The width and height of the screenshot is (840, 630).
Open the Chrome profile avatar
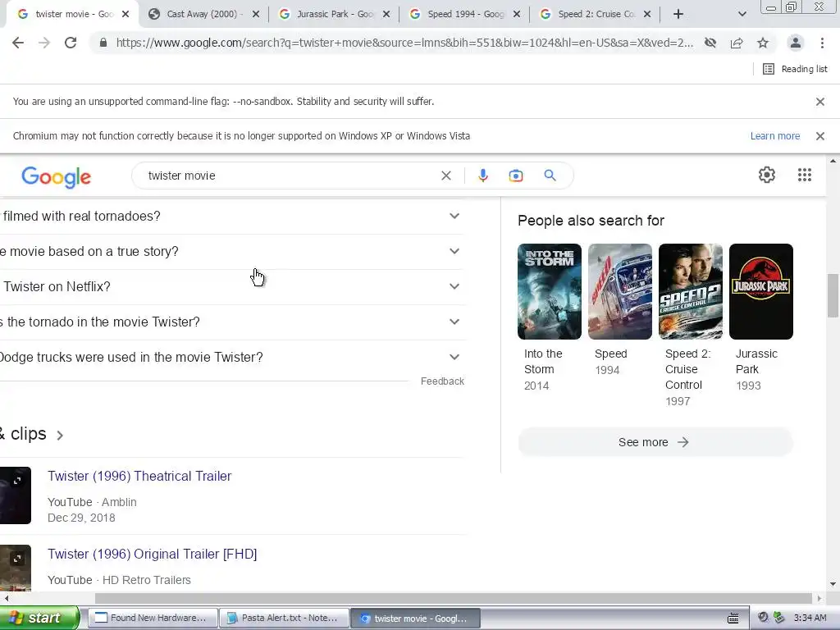796,43
